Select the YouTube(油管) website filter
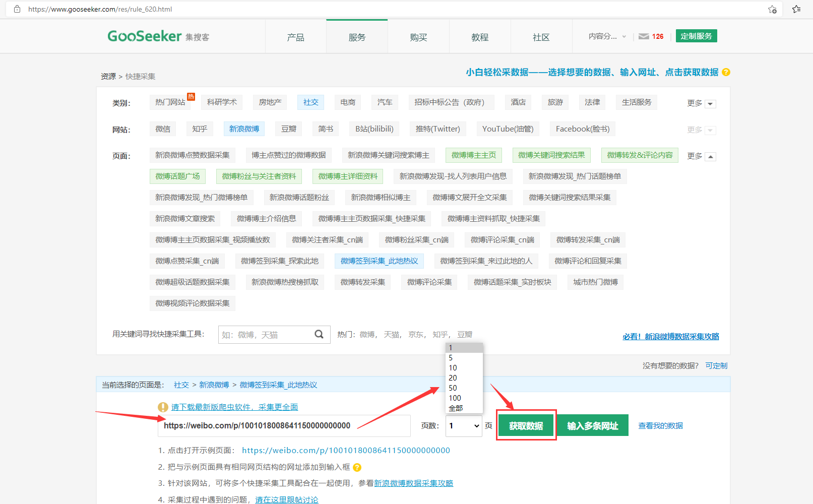The height and width of the screenshot is (504, 813). tap(508, 129)
